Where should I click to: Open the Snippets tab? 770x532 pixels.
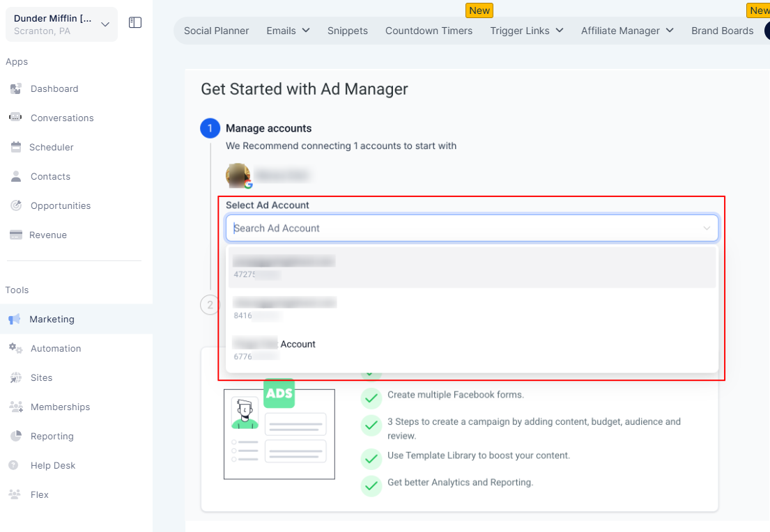coord(348,31)
